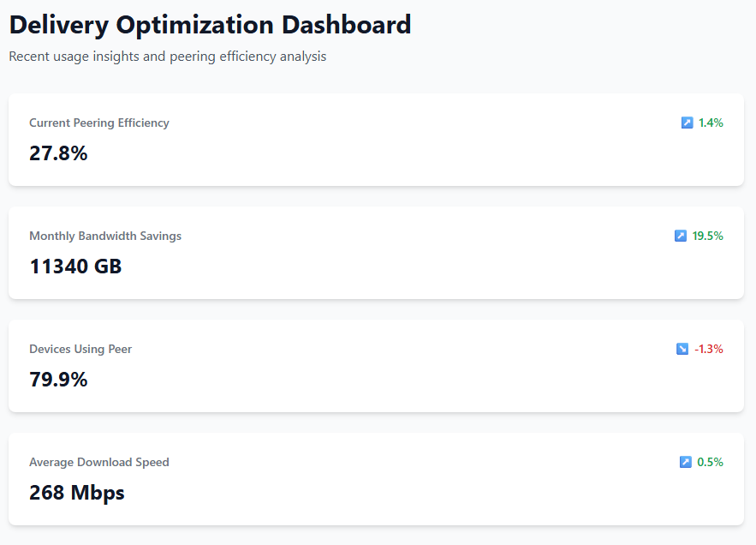The width and height of the screenshot is (756, 545).
Task: Click the 79.9% devices value
Action: click(58, 380)
